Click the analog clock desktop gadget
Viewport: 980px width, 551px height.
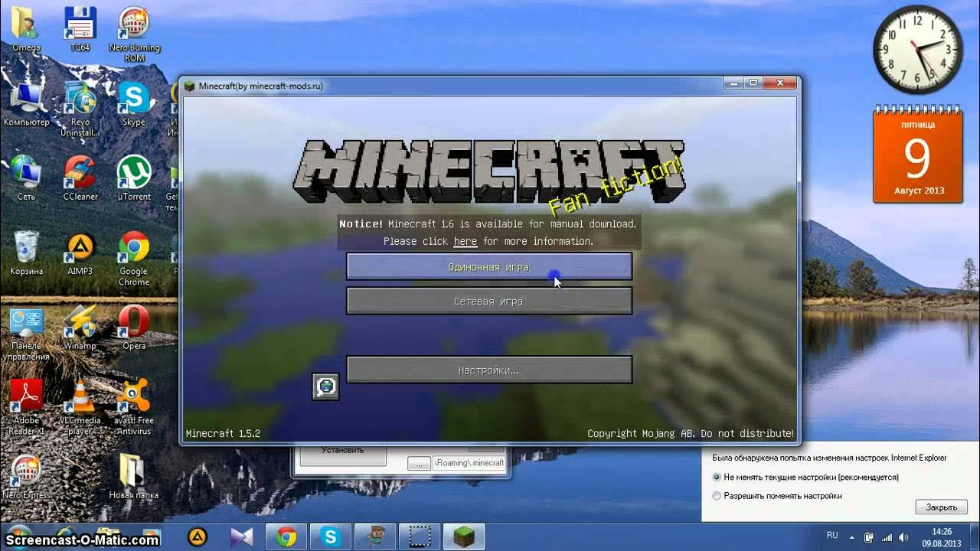[x=917, y=51]
